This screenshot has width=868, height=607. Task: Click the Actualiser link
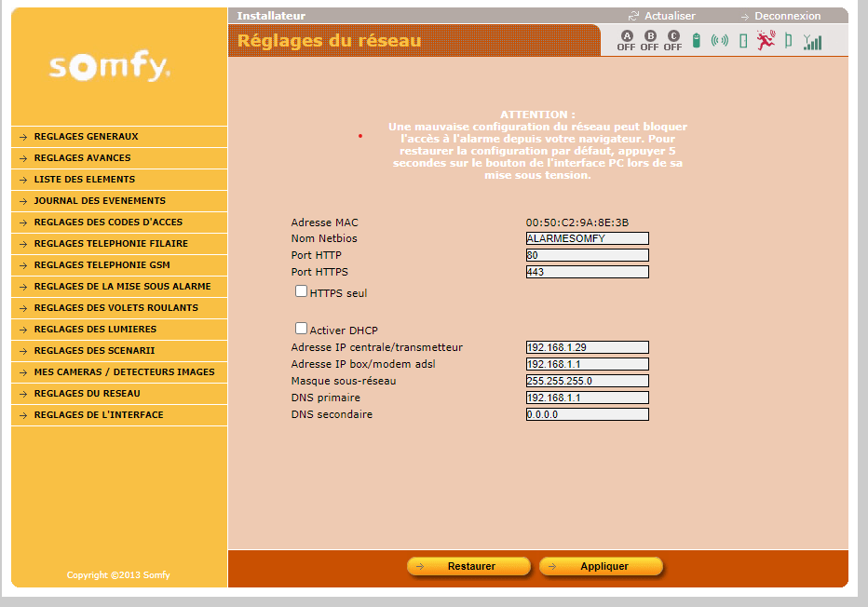click(670, 16)
